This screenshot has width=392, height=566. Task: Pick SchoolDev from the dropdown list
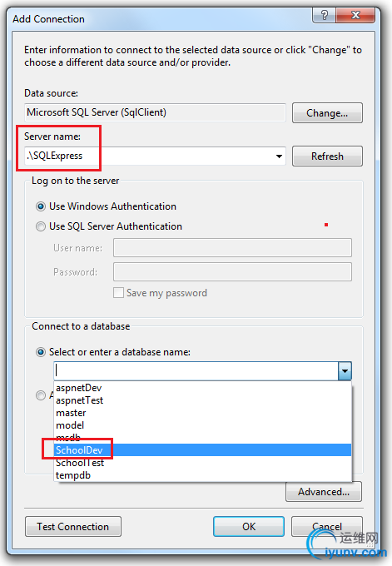coord(203,450)
